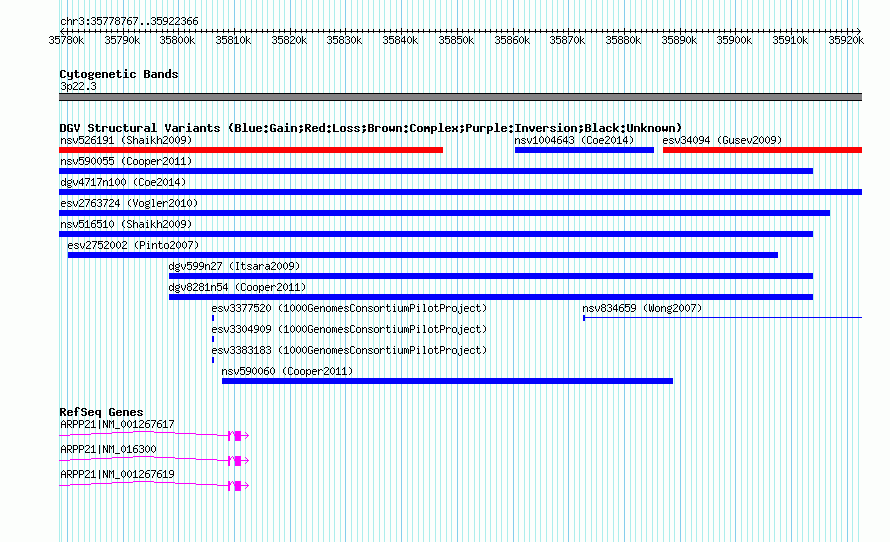Click the RefSeq Genes track title
The image size is (890, 542).
[x=102, y=413]
